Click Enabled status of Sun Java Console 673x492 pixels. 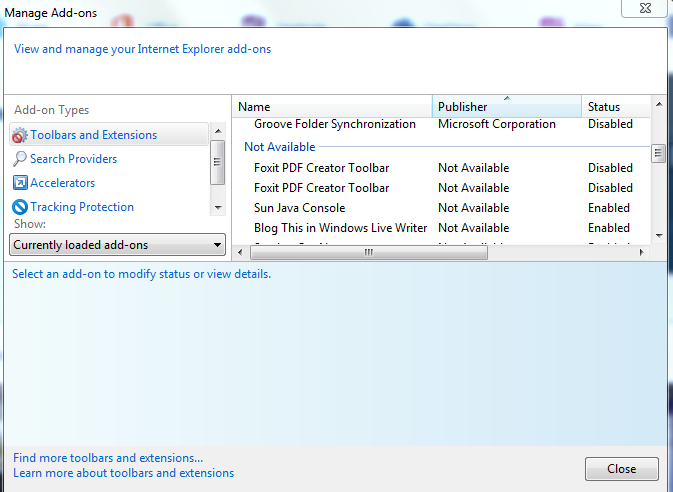(609, 208)
